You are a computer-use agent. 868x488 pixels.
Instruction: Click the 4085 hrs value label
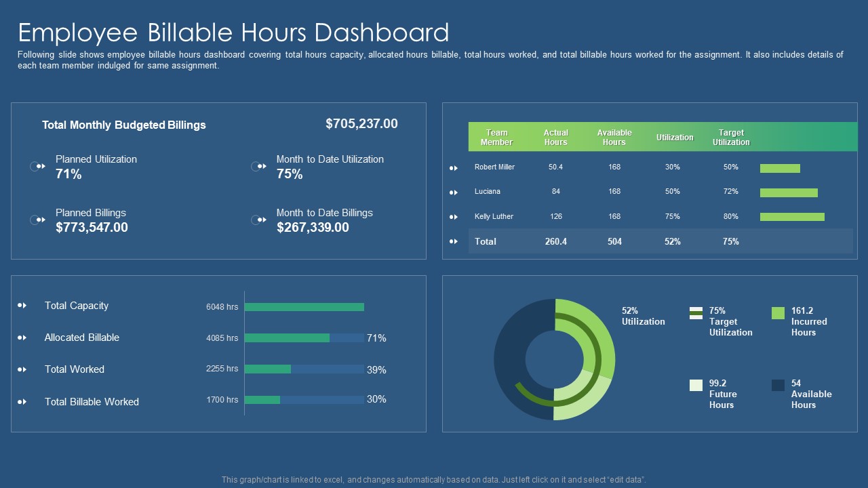click(x=222, y=338)
